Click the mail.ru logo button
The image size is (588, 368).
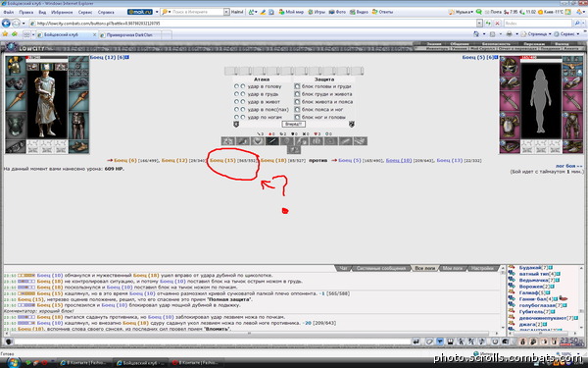(x=140, y=12)
